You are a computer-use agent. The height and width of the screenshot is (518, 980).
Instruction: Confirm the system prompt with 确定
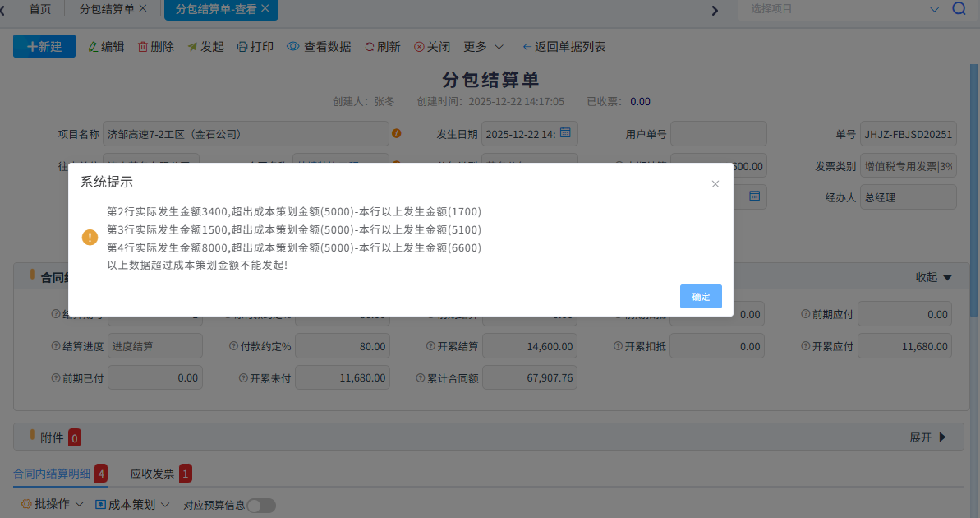[700, 296]
